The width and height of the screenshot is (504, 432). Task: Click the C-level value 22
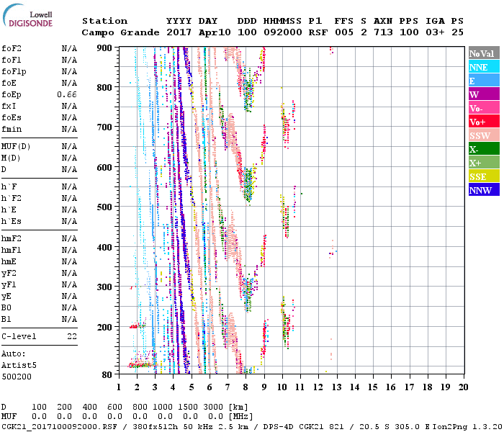coord(72,336)
